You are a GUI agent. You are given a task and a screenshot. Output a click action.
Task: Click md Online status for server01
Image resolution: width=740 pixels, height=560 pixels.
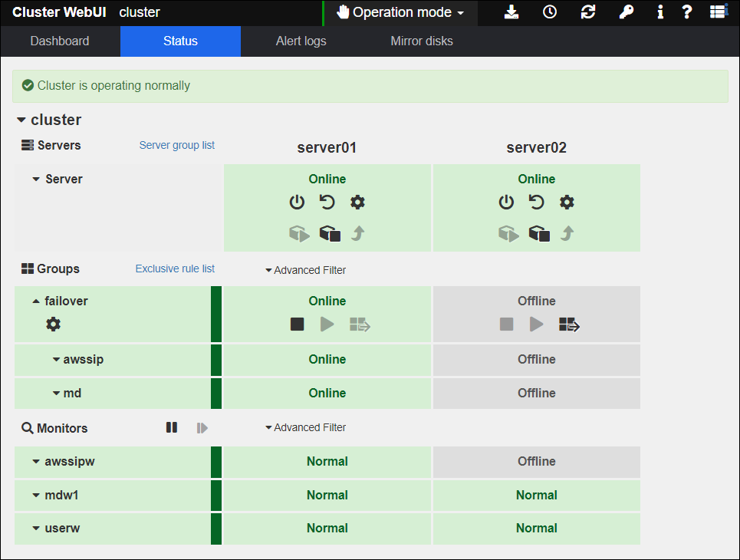[327, 393]
